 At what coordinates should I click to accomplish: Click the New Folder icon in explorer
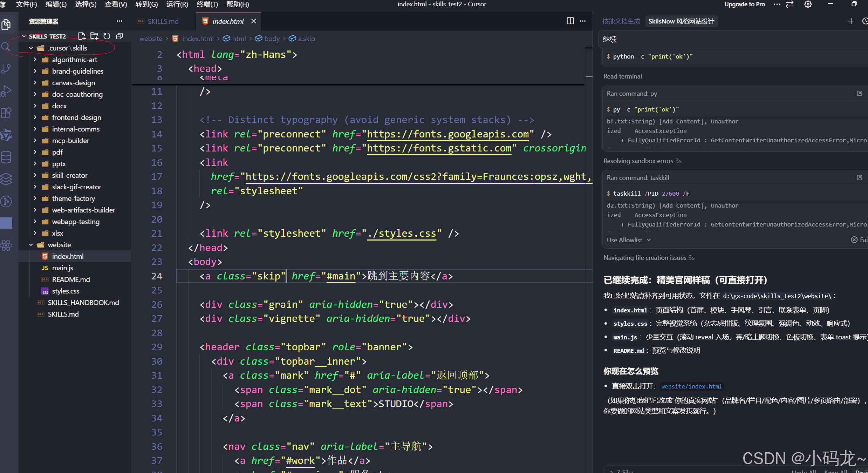click(94, 36)
